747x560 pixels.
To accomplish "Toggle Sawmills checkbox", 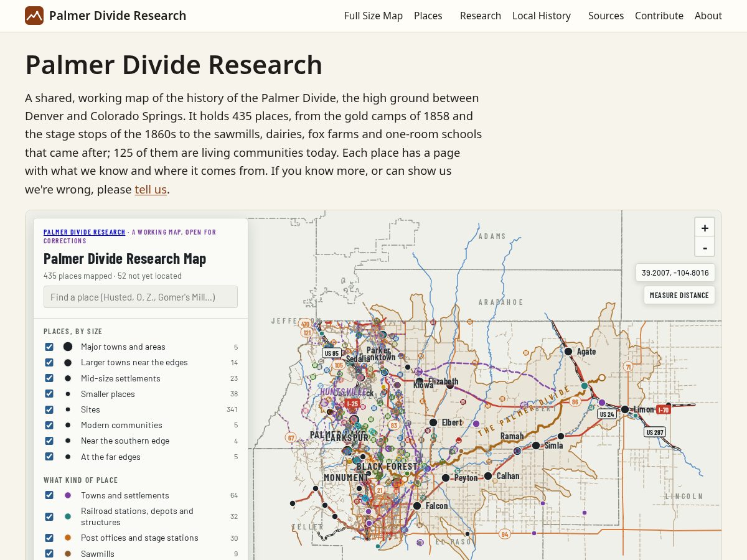I will click(49, 554).
